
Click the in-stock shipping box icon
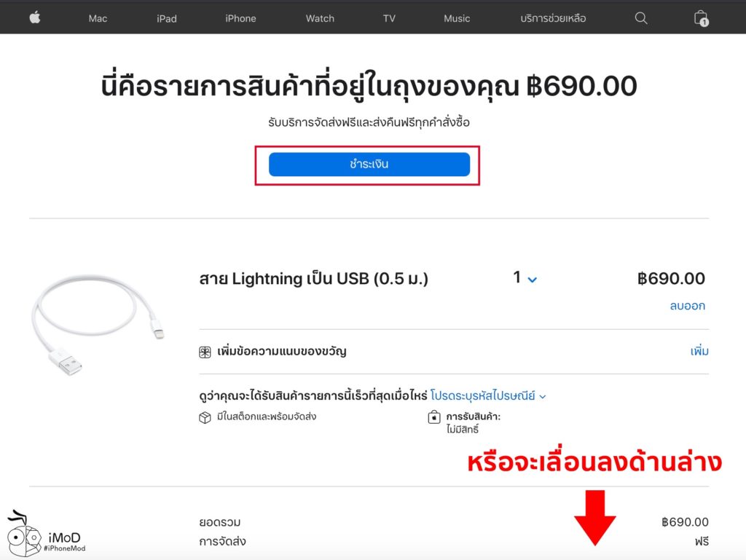point(205,417)
